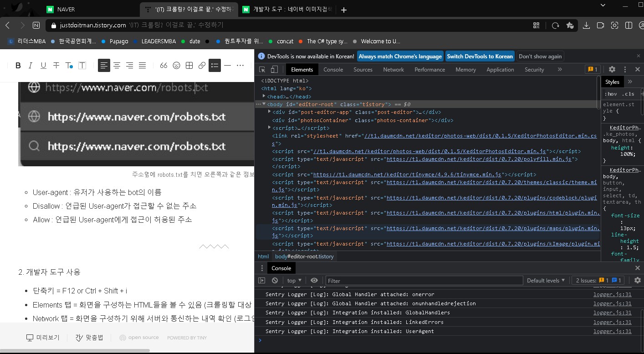Open the text color tool
This screenshot has width=644, height=354.
(x=69, y=66)
